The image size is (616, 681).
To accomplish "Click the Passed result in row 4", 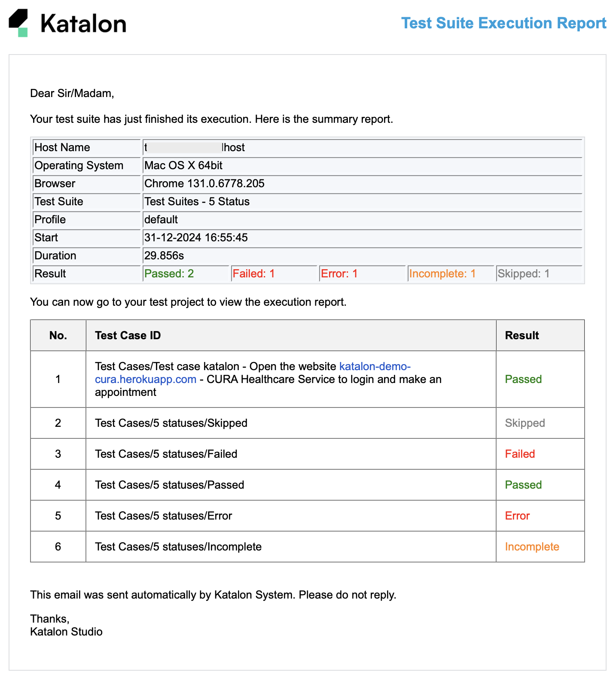I will click(523, 485).
